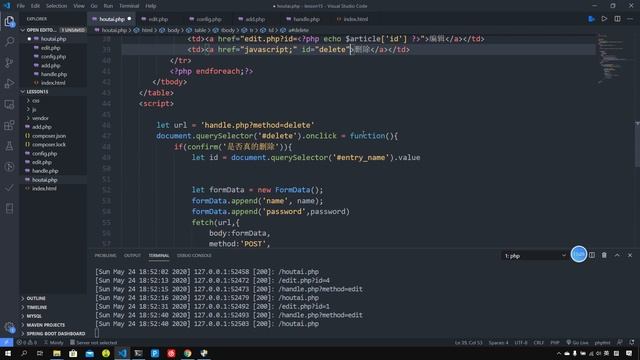
Task: Maximize the terminal panel with chevron up
Action: click(x=617, y=255)
